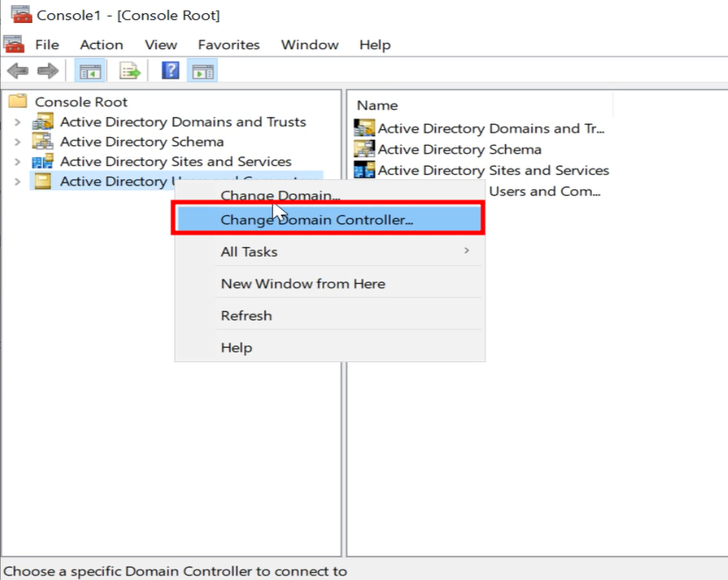Select 'Active Directory Domains and Tr...' list row
This screenshot has width=728, height=580.
tap(480, 127)
